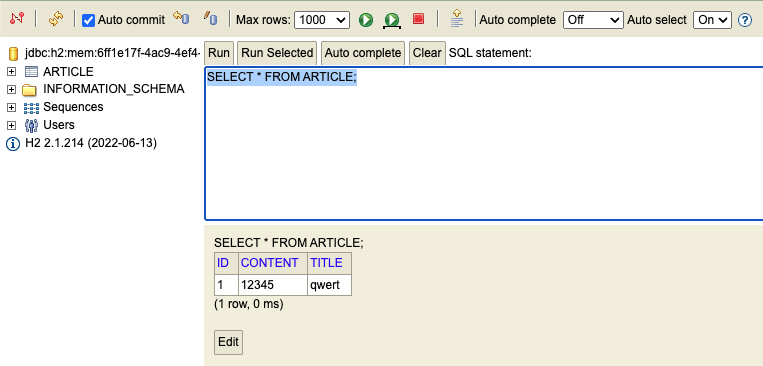
Task: Click the Help question mark icon
Action: (x=745, y=20)
